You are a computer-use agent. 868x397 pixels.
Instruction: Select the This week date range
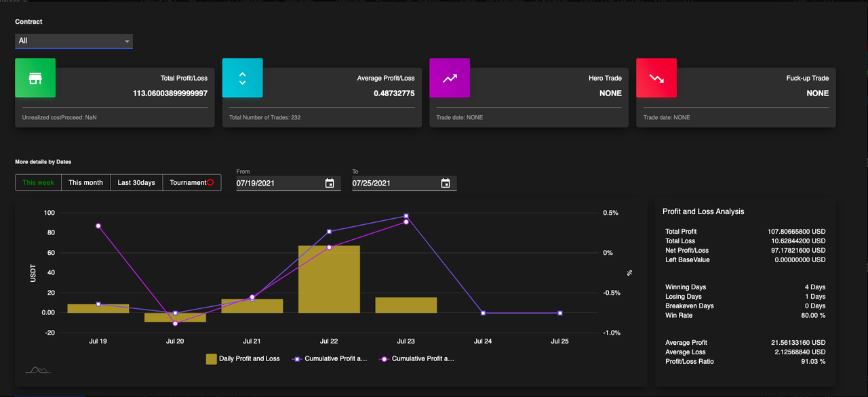[38, 183]
